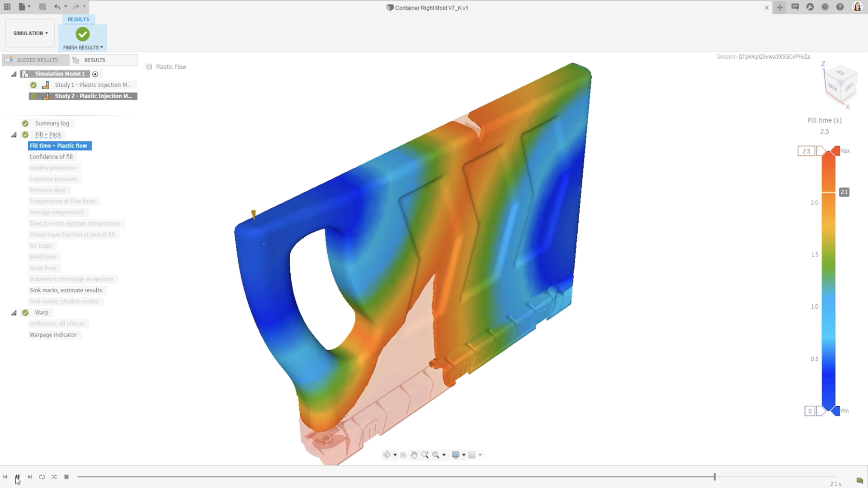Click the loop animation icon

(x=42, y=477)
